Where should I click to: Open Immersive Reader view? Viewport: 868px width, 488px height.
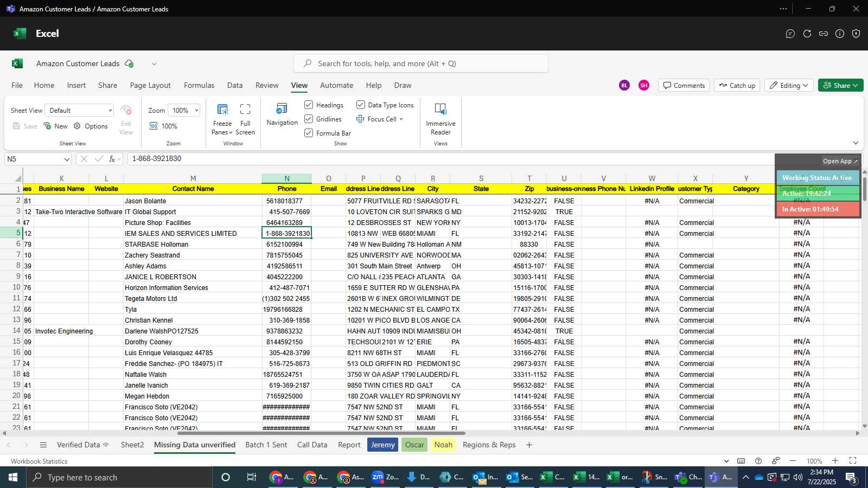point(441,109)
